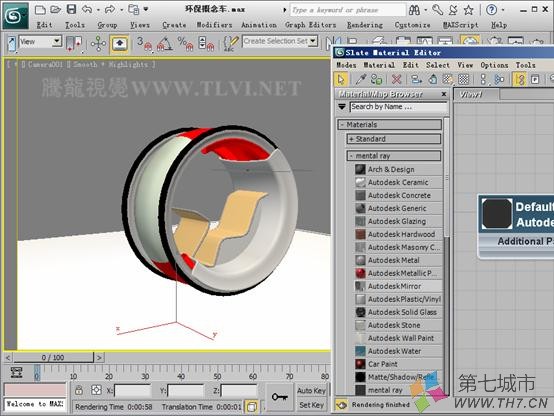Click the subscription center key icon
The height and width of the screenshot is (416, 554).
tap(437, 10)
